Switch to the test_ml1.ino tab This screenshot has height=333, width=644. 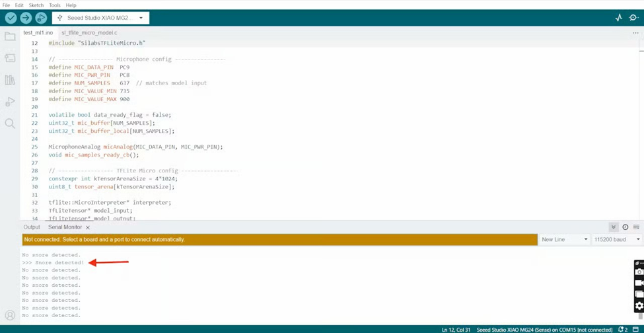tap(38, 33)
